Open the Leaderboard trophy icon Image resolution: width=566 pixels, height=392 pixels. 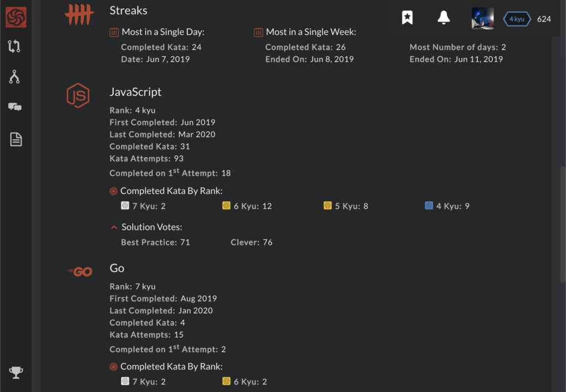(16, 372)
